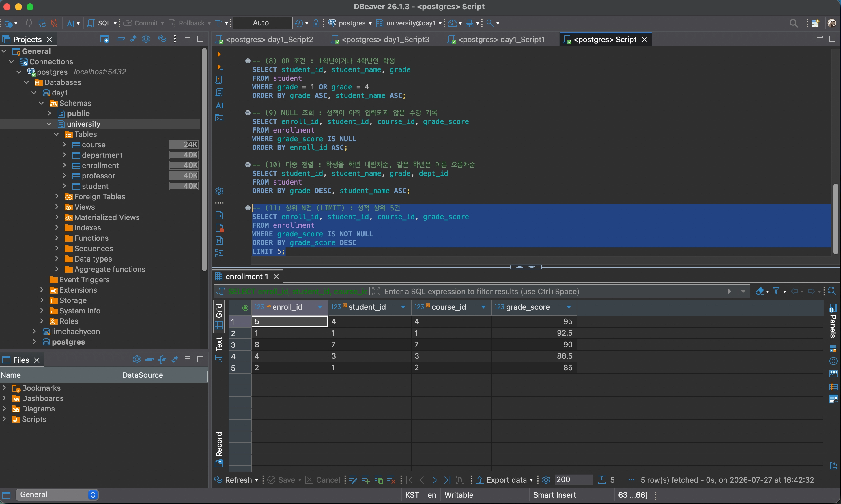Open Projects panel configuration gear
This screenshot has height=504, width=841.
tap(146, 39)
